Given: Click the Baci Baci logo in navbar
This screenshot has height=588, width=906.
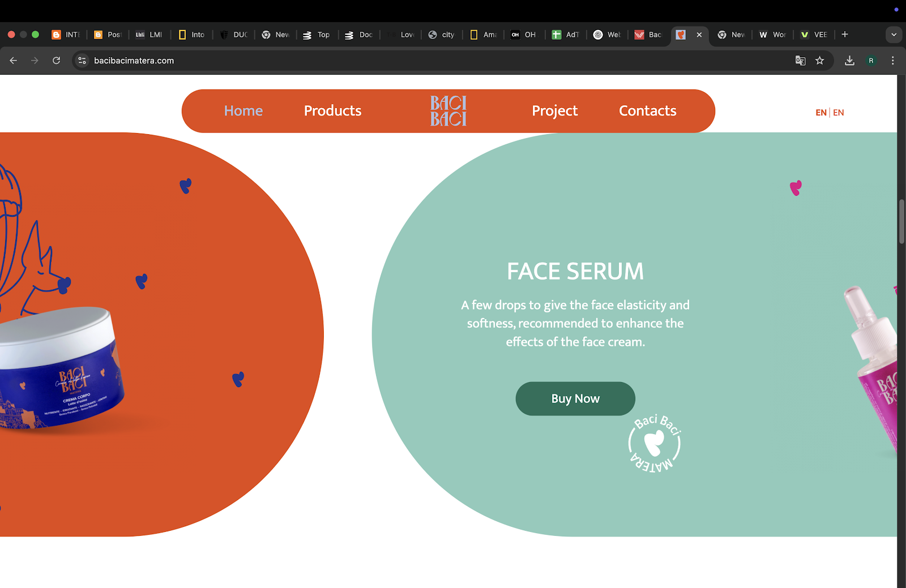Looking at the screenshot, I should 448,111.
